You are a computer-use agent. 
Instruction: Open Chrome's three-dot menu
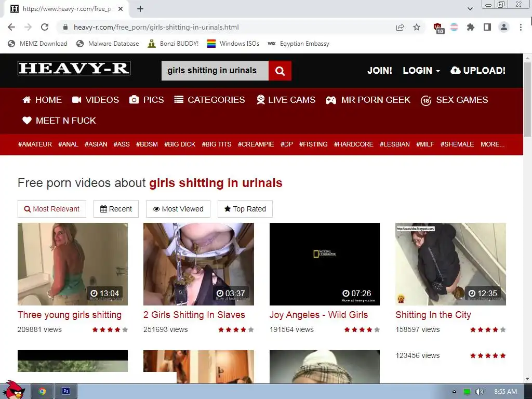(521, 27)
